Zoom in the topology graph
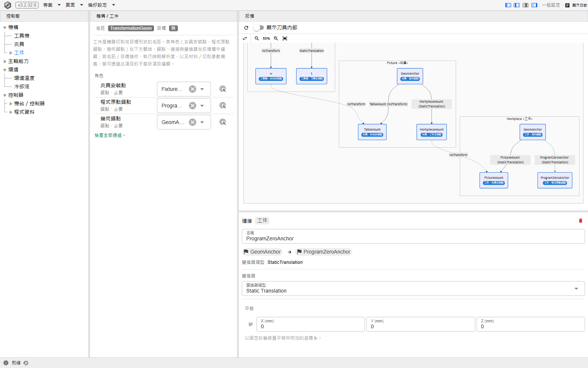The height and width of the screenshot is (368, 588). (276, 38)
